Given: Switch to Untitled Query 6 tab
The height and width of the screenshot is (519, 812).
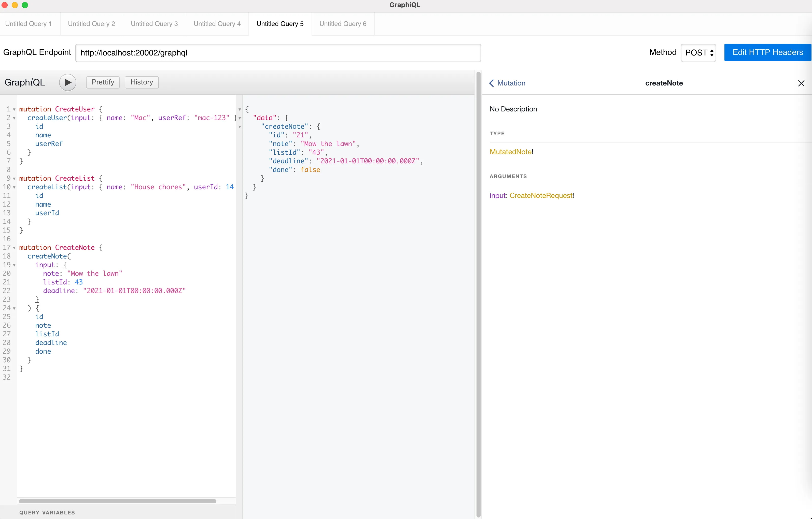Looking at the screenshot, I should coord(343,24).
